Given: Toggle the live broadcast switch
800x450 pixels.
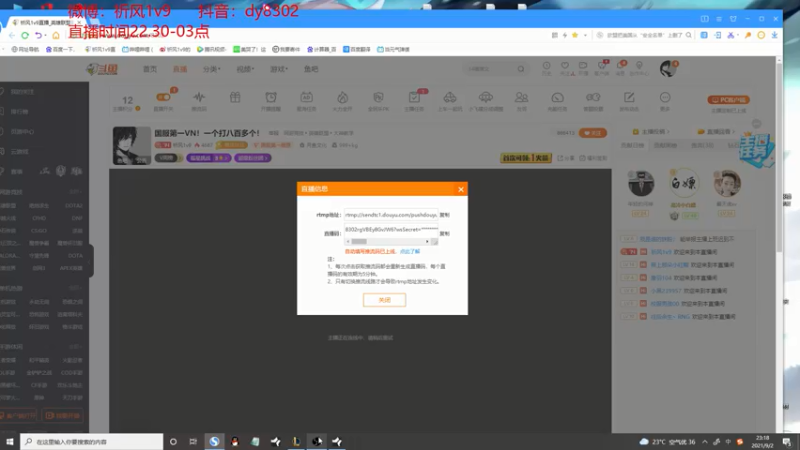Looking at the screenshot, I should [163, 97].
